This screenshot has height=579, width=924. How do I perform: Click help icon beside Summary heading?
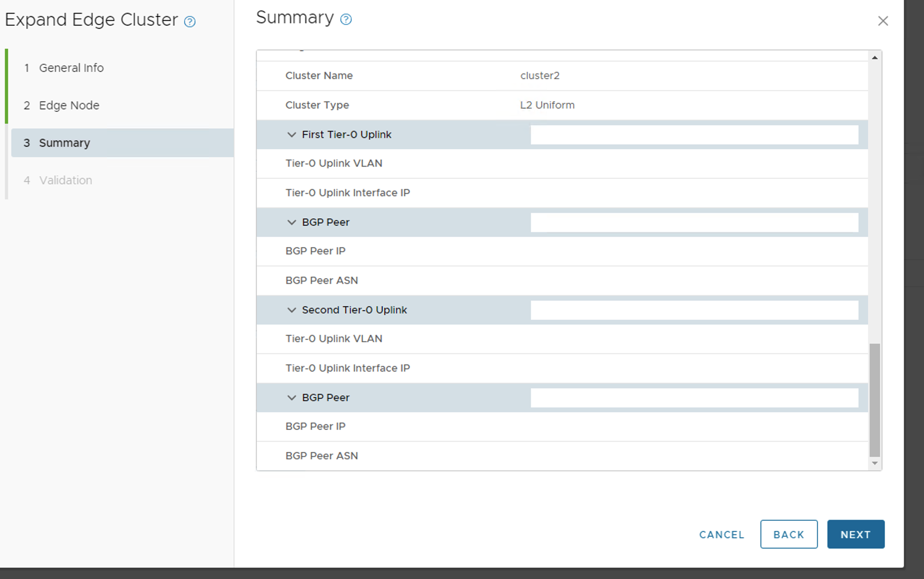point(346,19)
